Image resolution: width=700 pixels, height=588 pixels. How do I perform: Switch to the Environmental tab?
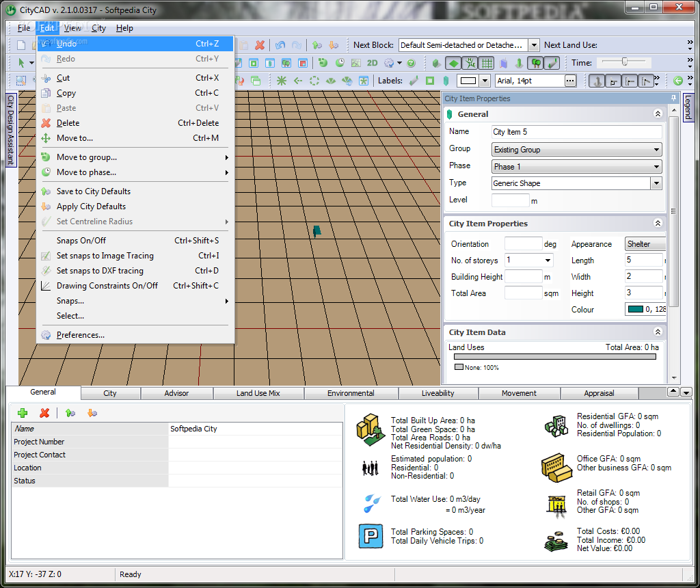pyautogui.click(x=351, y=393)
